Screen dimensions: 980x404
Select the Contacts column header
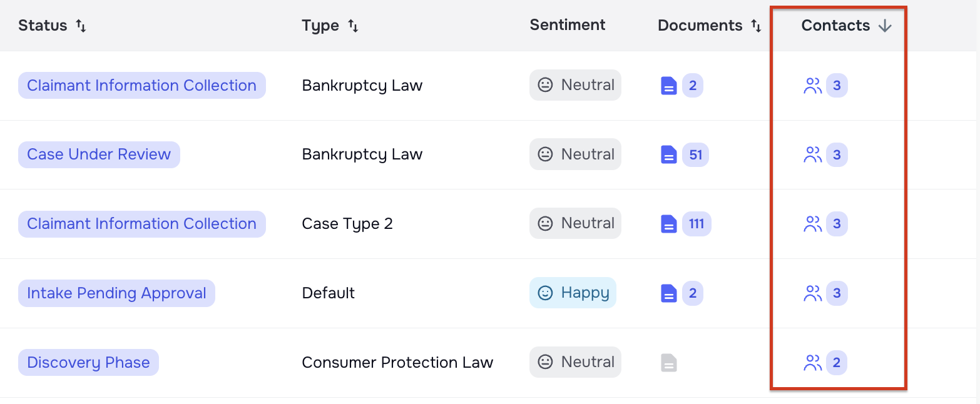point(836,26)
